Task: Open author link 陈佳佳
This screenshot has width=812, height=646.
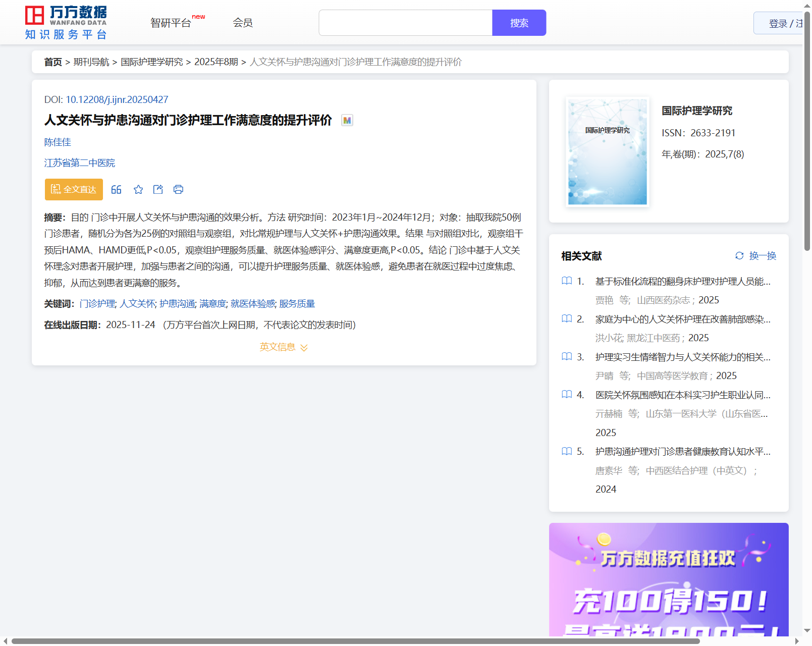Action: pyautogui.click(x=58, y=142)
